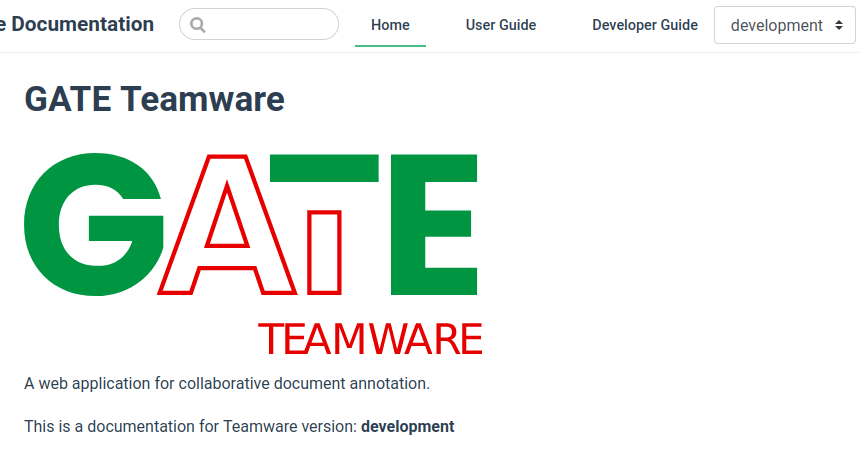859x473 pixels.
Task: Open the Developer Guide nav item
Action: coord(645,25)
